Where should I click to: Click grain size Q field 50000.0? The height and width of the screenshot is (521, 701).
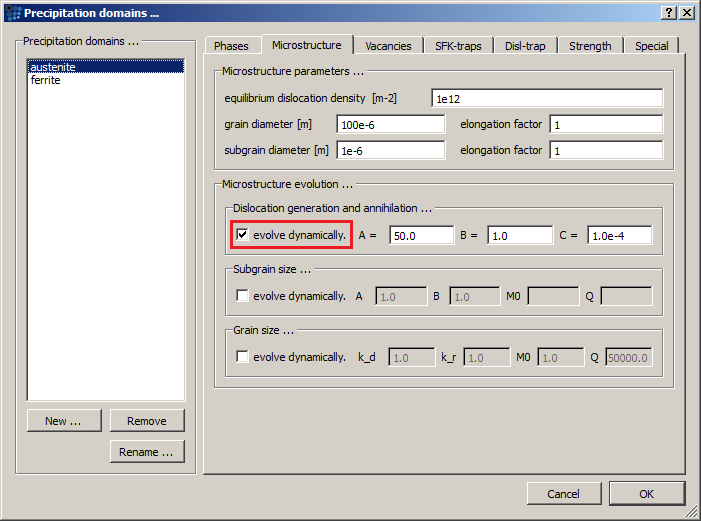[x=629, y=357]
